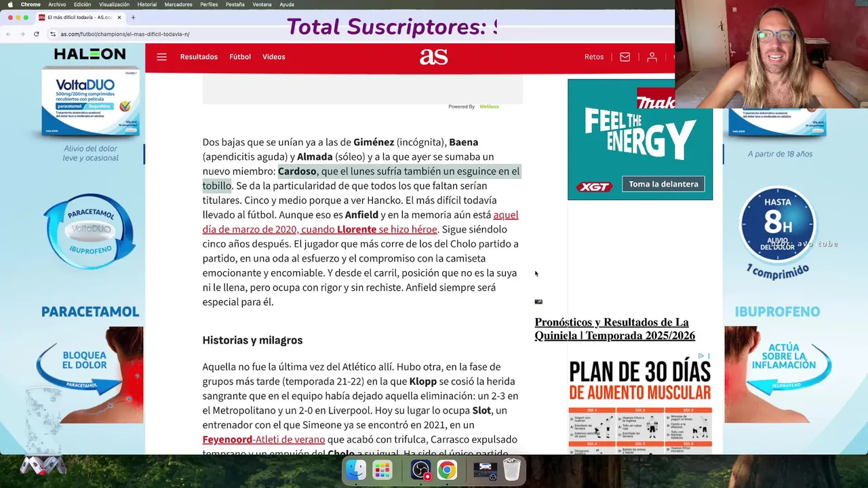Click 'Toma la delantera' ad button
Screen dimensions: 868x488
[x=663, y=184]
